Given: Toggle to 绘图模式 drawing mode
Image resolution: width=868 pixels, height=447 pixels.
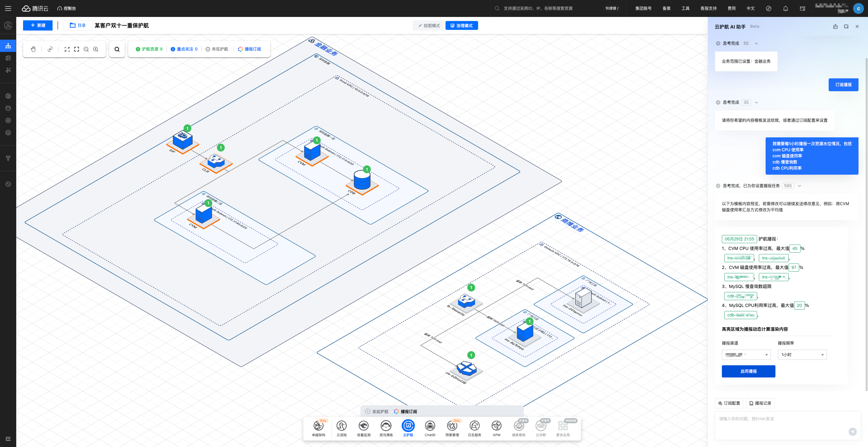Looking at the screenshot, I should 429,26.
